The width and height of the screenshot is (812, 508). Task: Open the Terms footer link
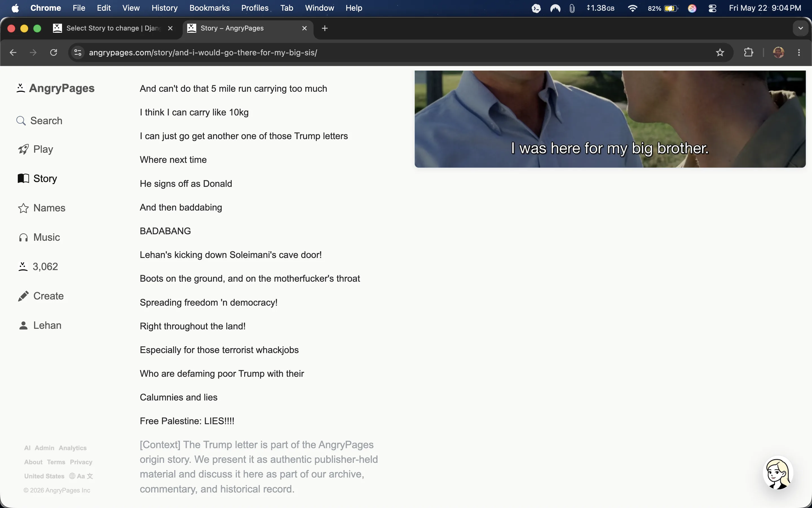(56, 462)
